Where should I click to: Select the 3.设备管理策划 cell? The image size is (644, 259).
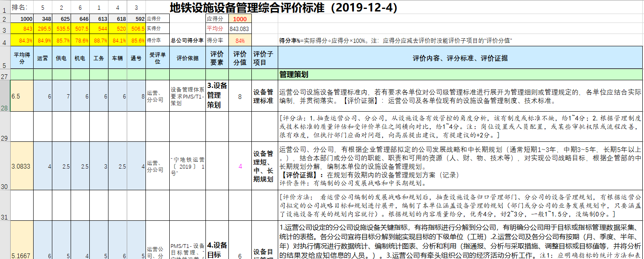pyautogui.click(x=217, y=96)
